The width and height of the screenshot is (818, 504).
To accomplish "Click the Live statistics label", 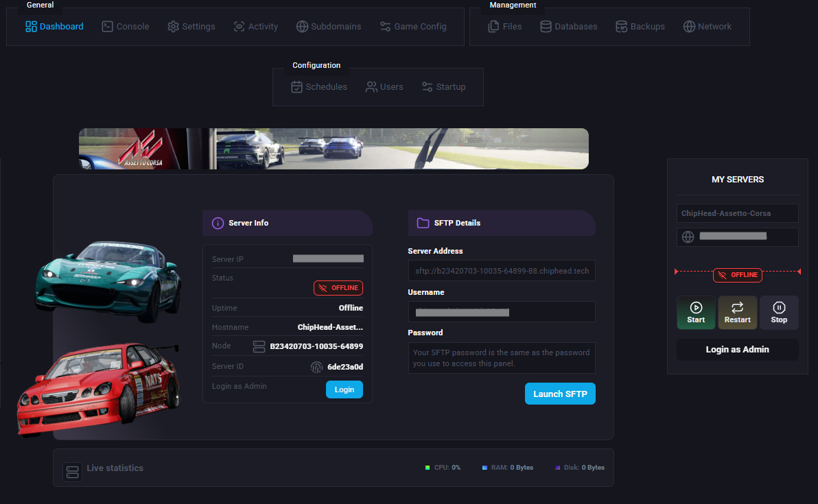I will tap(115, 468).
